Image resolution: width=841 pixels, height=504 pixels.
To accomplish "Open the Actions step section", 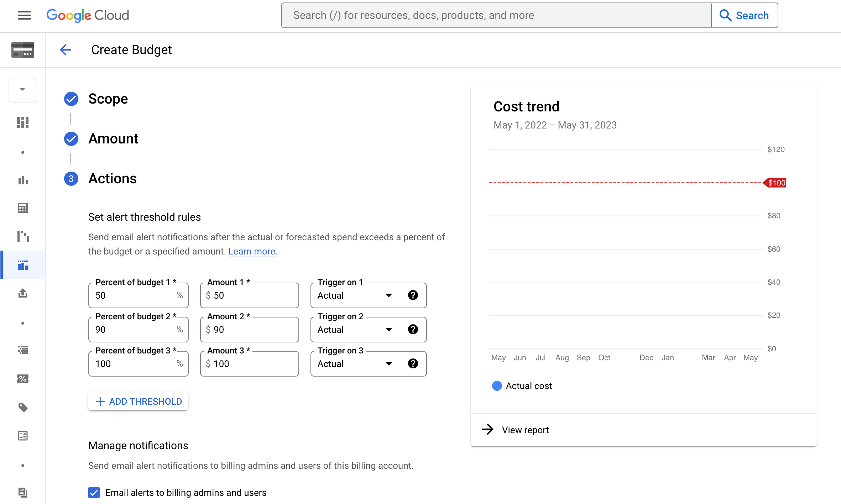I will click(x=112, y=178).
